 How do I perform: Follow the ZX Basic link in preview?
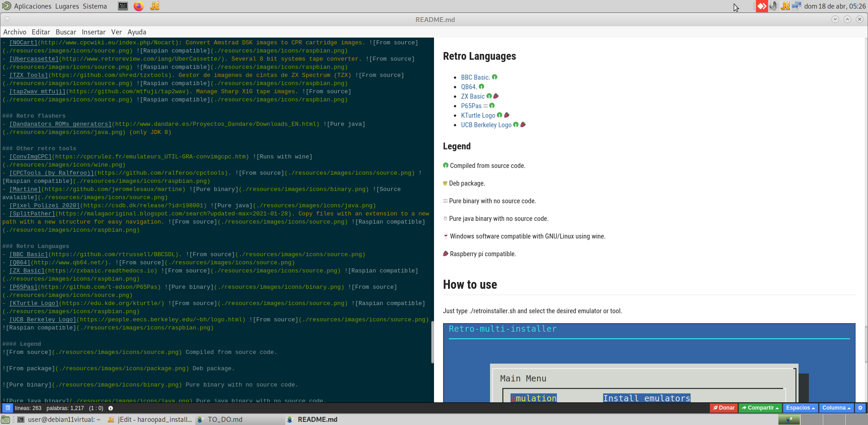[473, 96]
